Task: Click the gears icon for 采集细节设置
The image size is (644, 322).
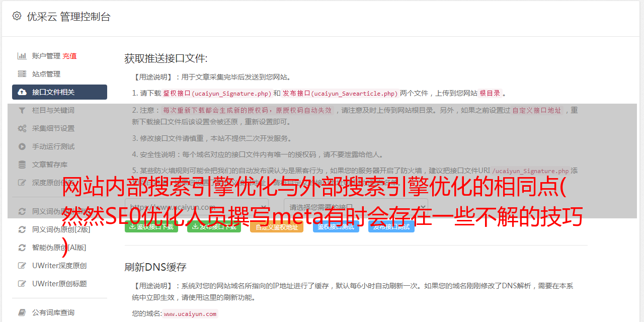Action: [x=22, y=128]
